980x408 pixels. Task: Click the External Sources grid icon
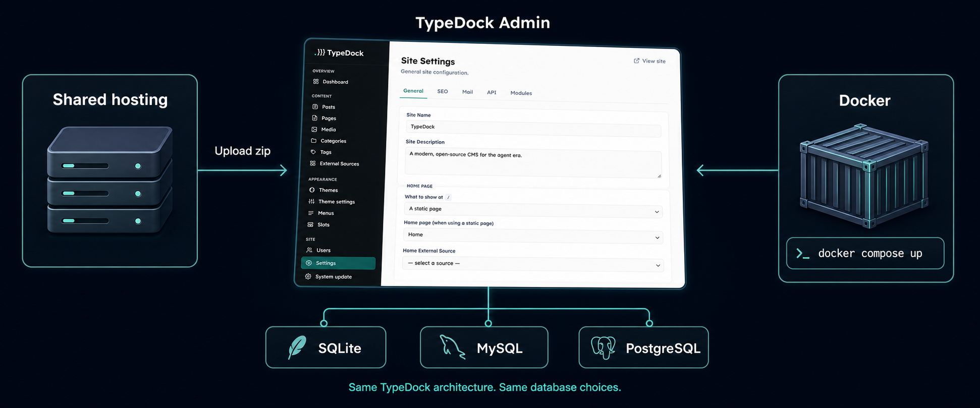pyautogui.click(x=313, y=163)
